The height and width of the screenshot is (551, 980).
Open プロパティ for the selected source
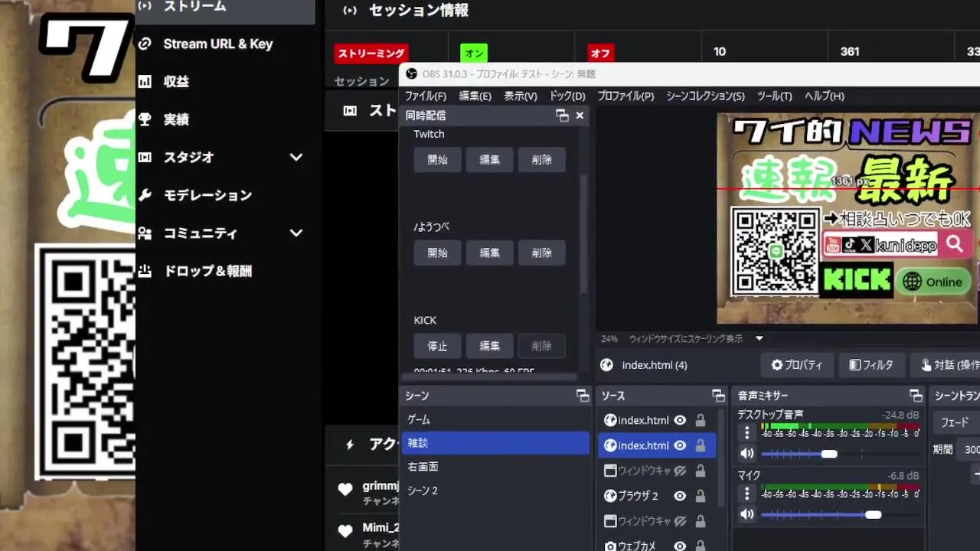796,365
